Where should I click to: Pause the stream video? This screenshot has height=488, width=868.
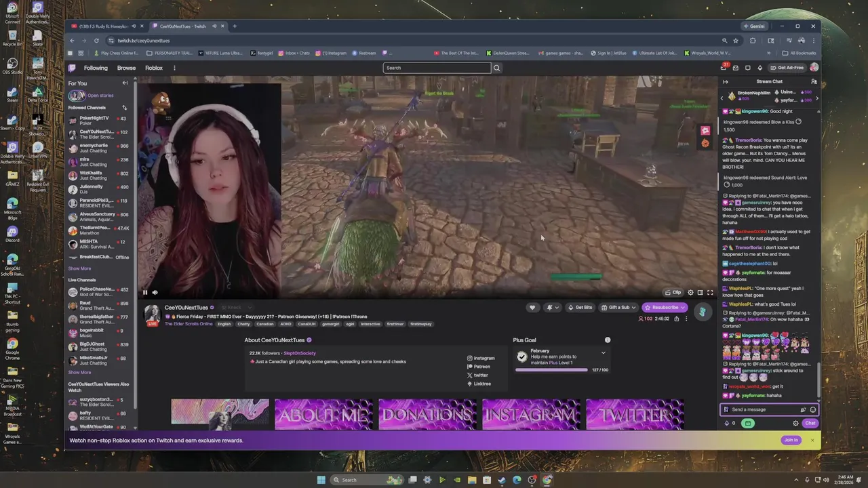pyautogui.click(x=144, y=293)
